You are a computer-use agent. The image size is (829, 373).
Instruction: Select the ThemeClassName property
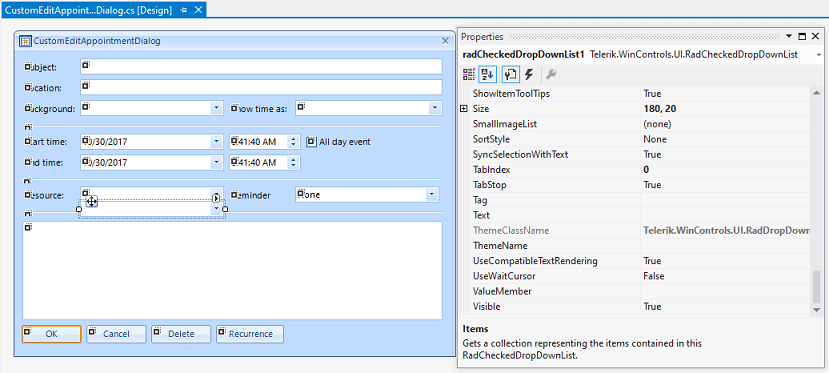pyautogui.click(x=511, y=231)
